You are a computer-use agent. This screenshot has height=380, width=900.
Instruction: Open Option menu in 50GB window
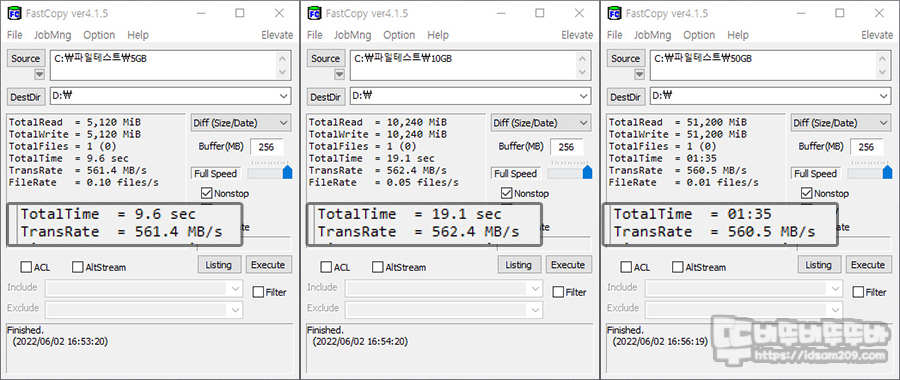click(x=699, y=35)
